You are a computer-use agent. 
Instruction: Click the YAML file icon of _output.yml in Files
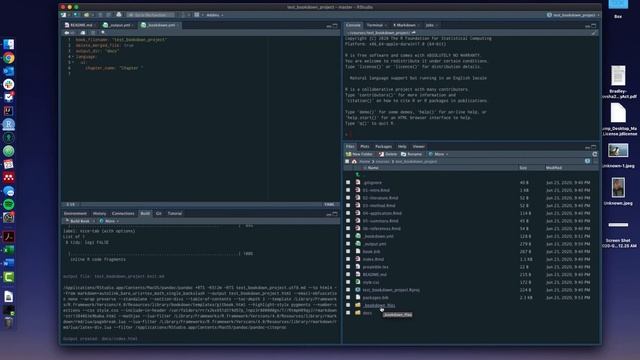pyautogui.click(x=358, y=244)
